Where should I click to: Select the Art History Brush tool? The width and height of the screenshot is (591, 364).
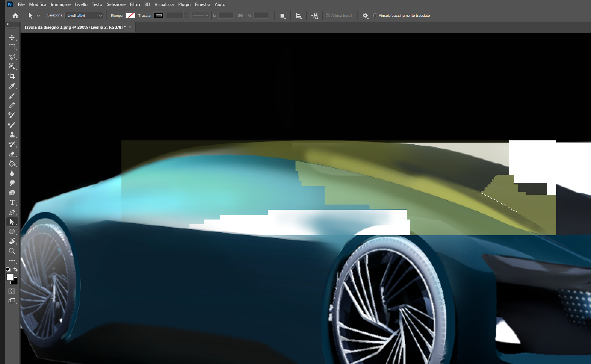click(x=12, y=144)
